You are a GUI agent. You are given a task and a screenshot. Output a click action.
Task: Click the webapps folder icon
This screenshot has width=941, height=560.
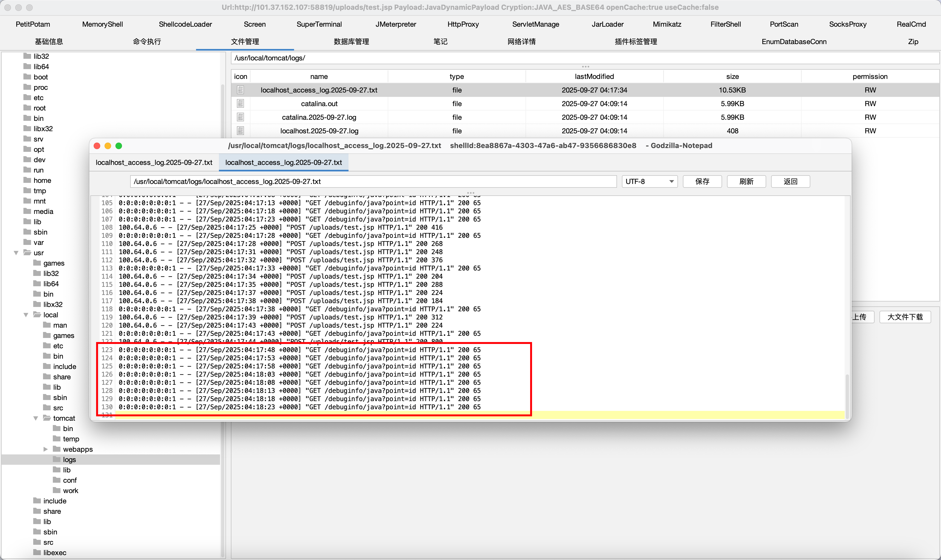[x=57, y=449]
